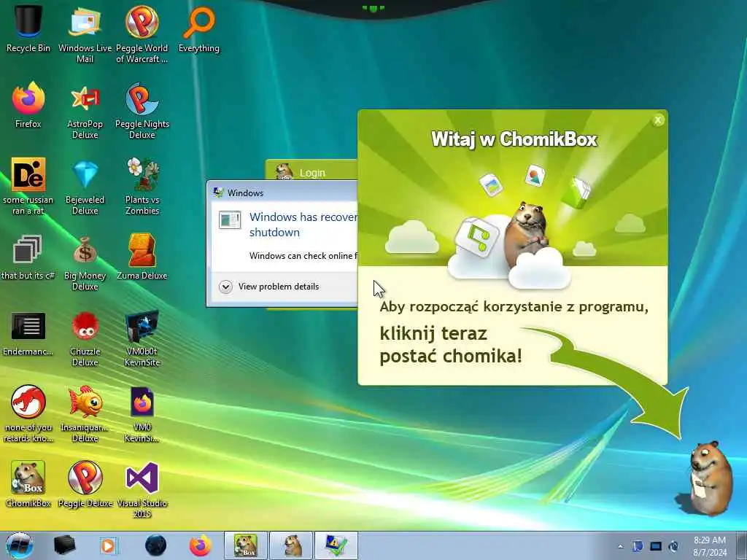Click 'Windows can check online' text
747x560 pixels.
(x=303, y=256)
